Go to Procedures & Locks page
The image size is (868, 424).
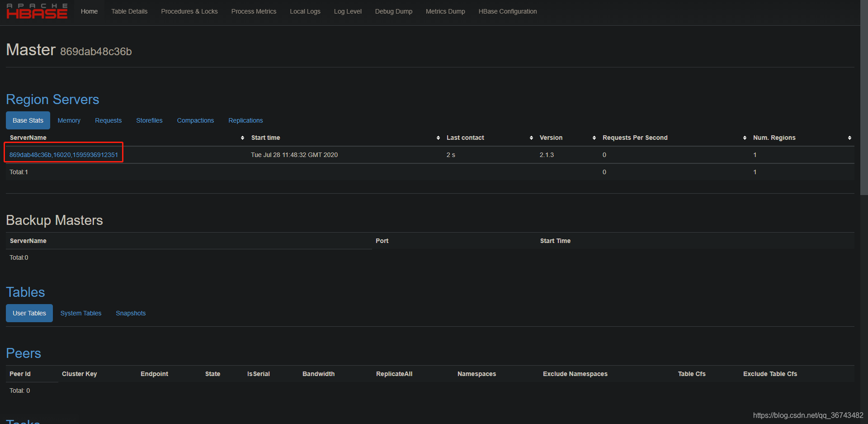(189, 11)
